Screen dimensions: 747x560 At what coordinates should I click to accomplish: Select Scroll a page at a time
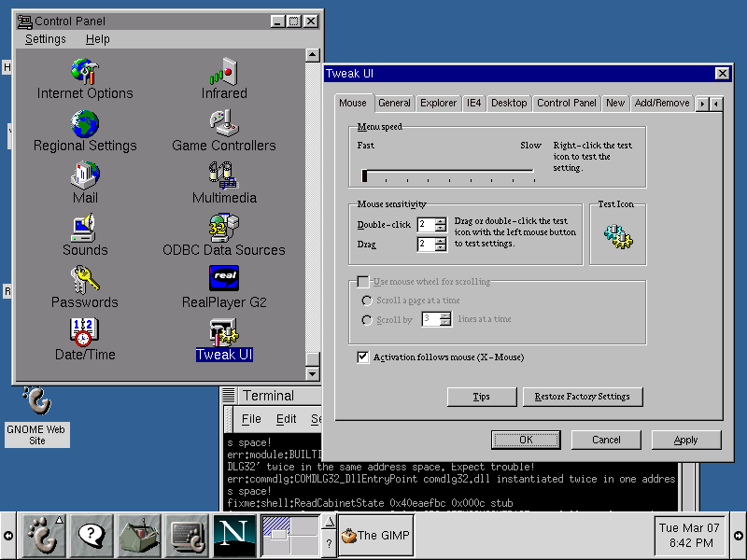367,301
